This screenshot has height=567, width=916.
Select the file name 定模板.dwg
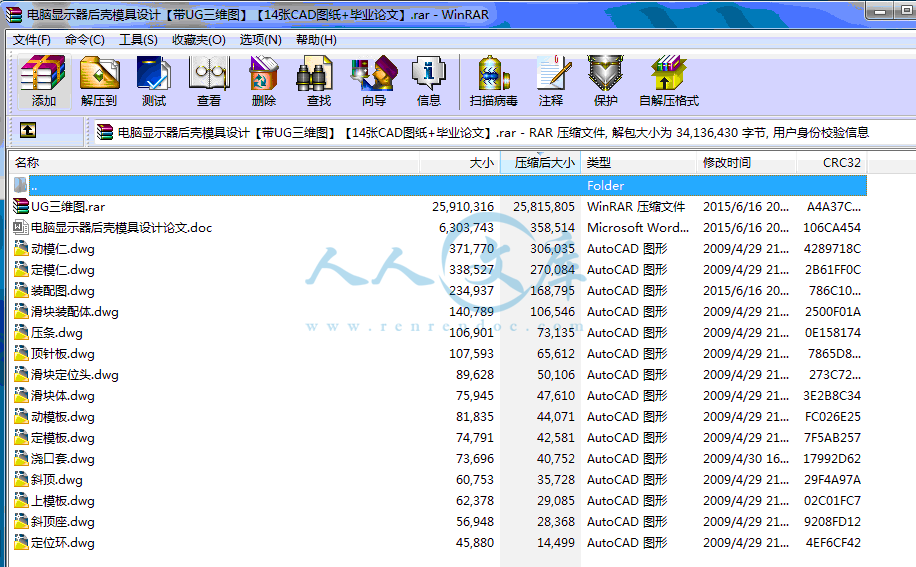point(63,437)
